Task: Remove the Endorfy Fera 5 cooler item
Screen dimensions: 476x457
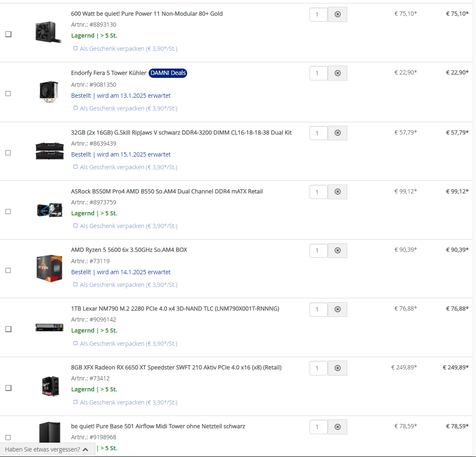Action: [x=337, y=73]
